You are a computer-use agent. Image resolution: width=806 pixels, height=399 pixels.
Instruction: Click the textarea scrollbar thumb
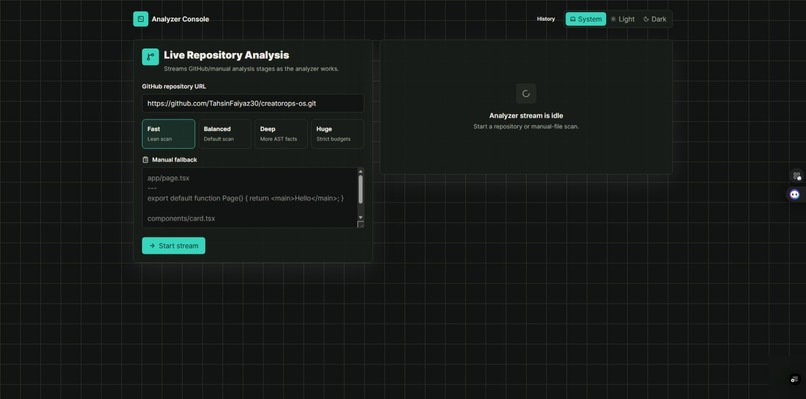click(360, 189)
